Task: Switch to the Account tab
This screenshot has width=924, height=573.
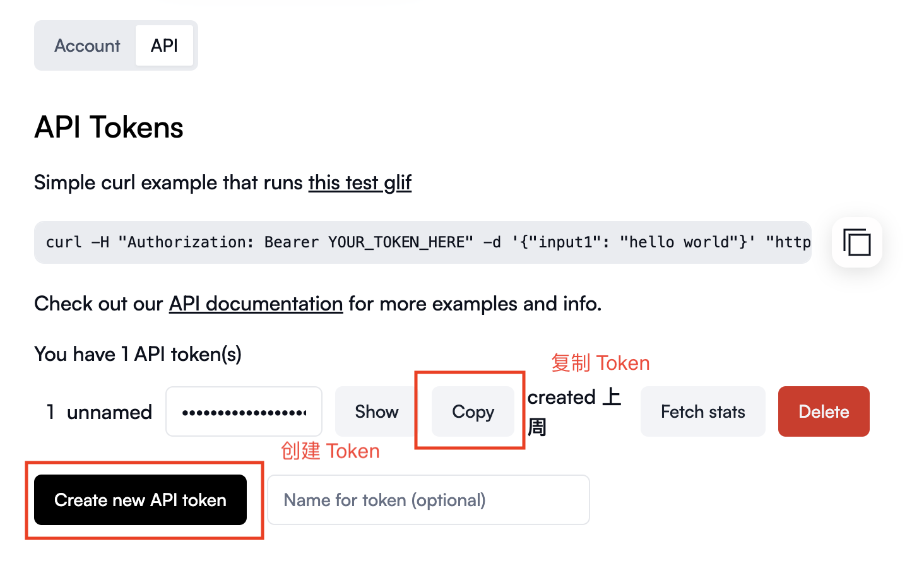Action: click(x=87, y=45)
